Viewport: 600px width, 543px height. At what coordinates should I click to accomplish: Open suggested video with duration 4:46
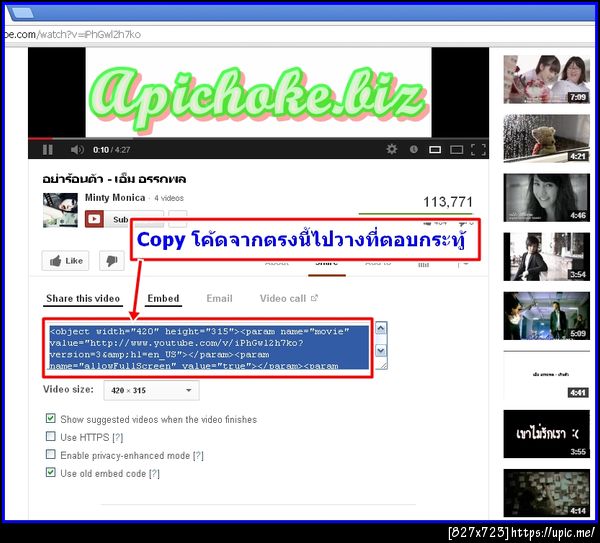[546, 197]
